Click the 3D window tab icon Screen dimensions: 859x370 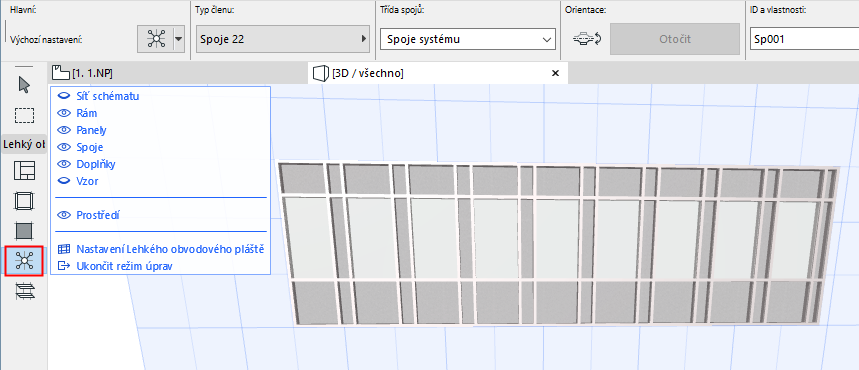coord(319,73)
